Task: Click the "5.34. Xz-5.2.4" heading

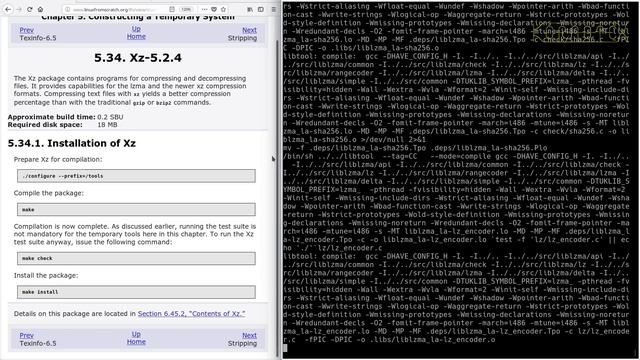Action: click(138, 58)
